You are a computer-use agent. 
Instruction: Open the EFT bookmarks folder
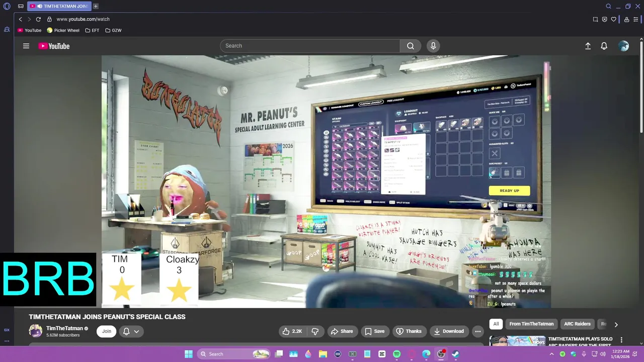(92, 30)
